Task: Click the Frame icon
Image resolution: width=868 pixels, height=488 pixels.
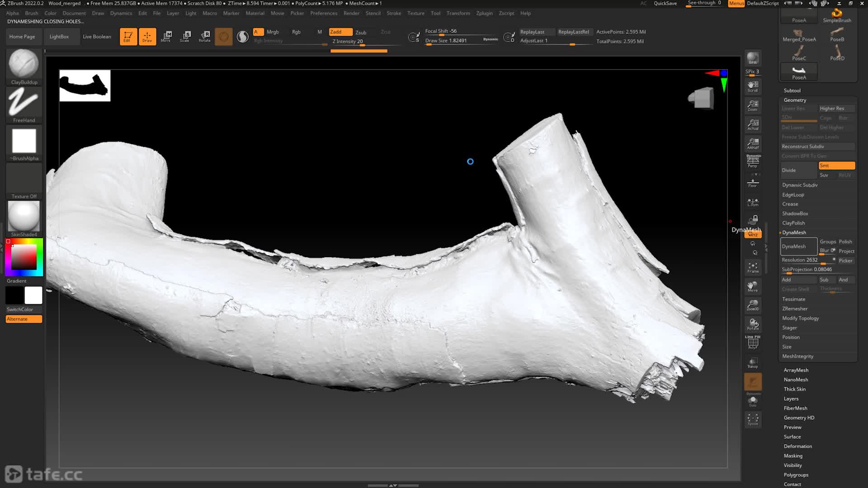Action: [753, 267]
